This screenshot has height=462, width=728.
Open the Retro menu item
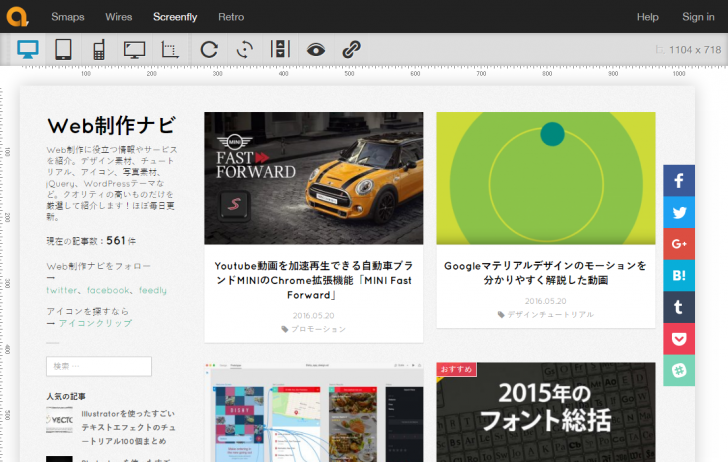231,17
